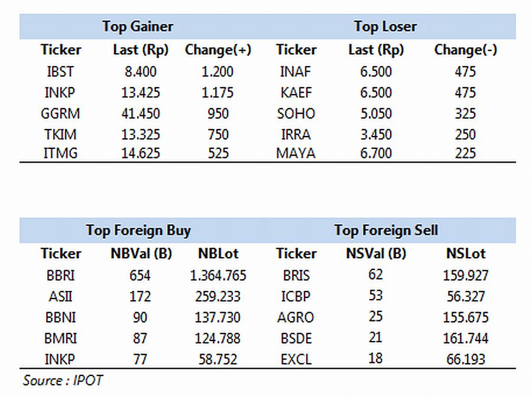Select the 1.364.765 NBLot value
The image size is (532, 399).
tap(218, 275)
